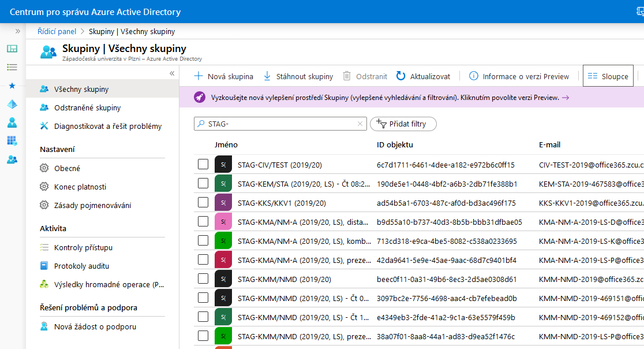644x349 pixels.
Task: Check the STAG-KMA/NM-A preze... row checkbox
Action: [x=203, y=259]
